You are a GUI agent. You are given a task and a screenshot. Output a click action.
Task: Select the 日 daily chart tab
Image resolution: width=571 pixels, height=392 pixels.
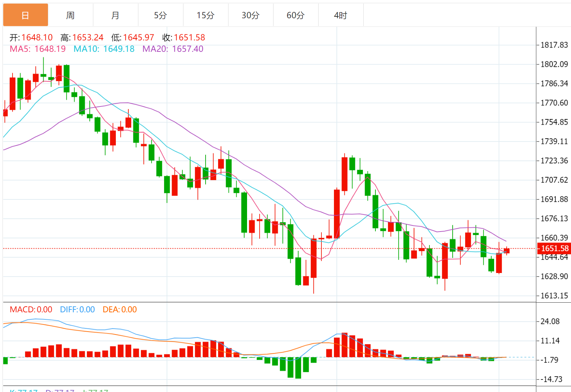click(25, 15)
